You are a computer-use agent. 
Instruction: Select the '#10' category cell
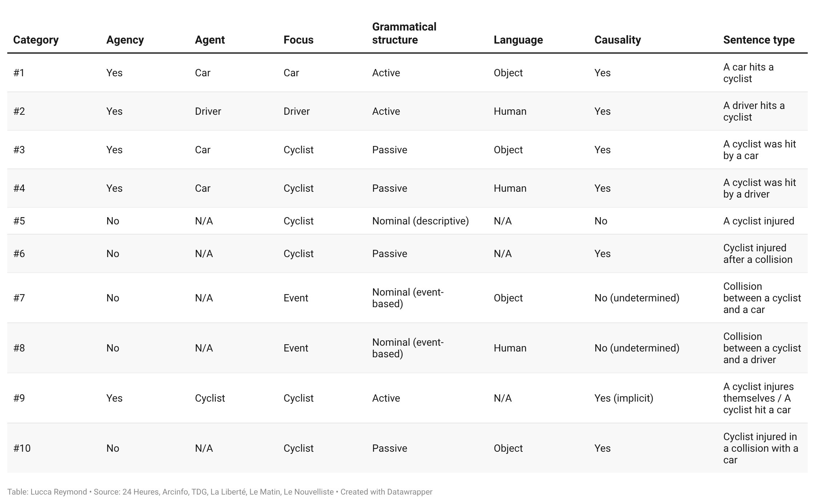22,448
